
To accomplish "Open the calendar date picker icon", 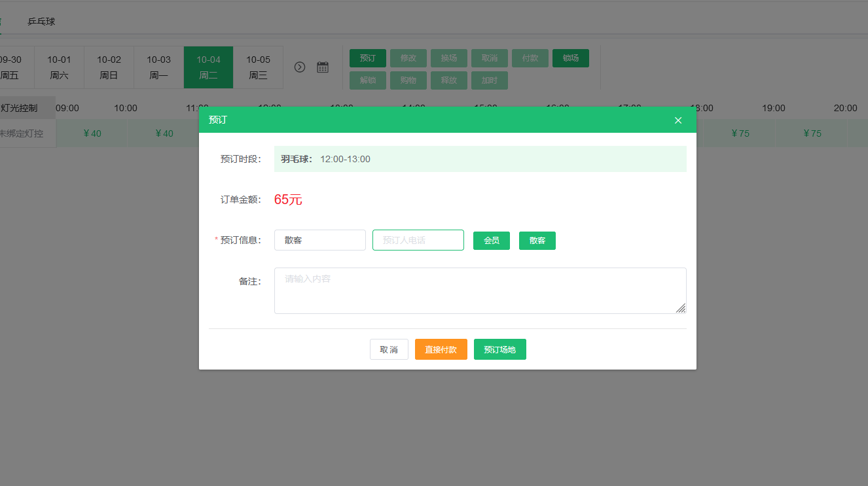I will point(323,67).
